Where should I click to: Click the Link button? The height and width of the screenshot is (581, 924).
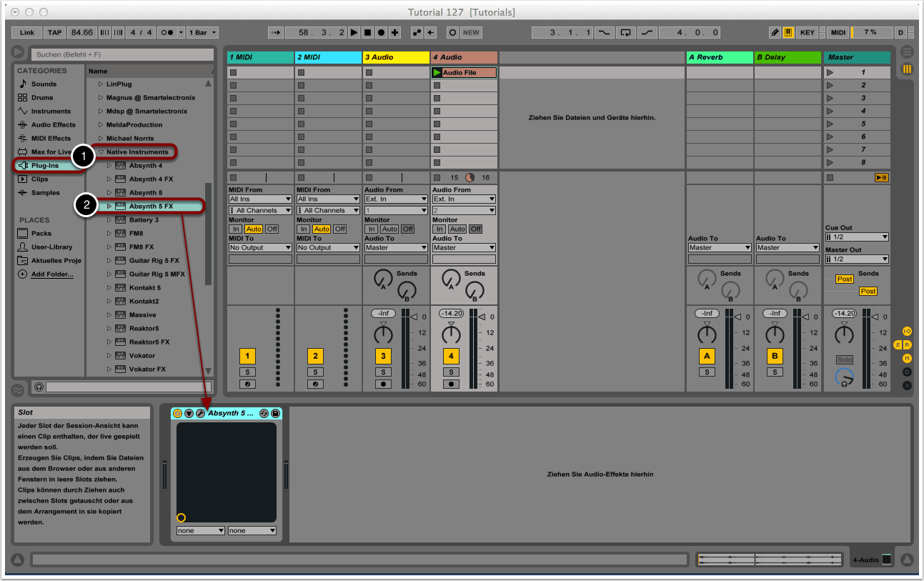tap(27, 33)
